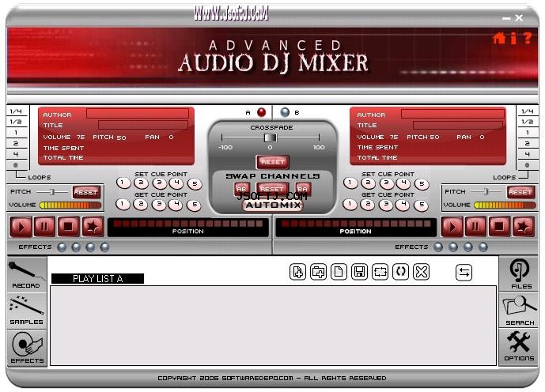Image resolution: width=545 pixels, height=392 pixels.
Task: Click AB swap channels button
Action: tap(241, 189)
